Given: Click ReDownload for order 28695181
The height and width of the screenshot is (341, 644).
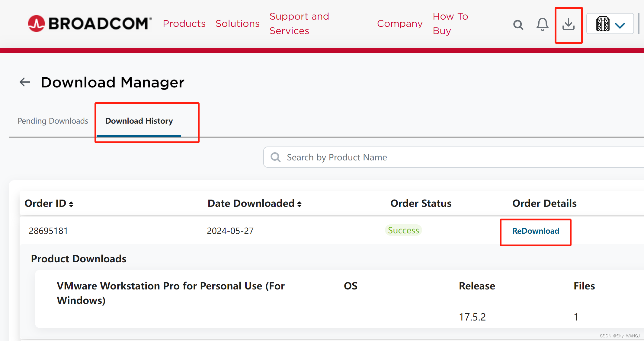Looking at the screenshot, I should [x=536, y=230].
